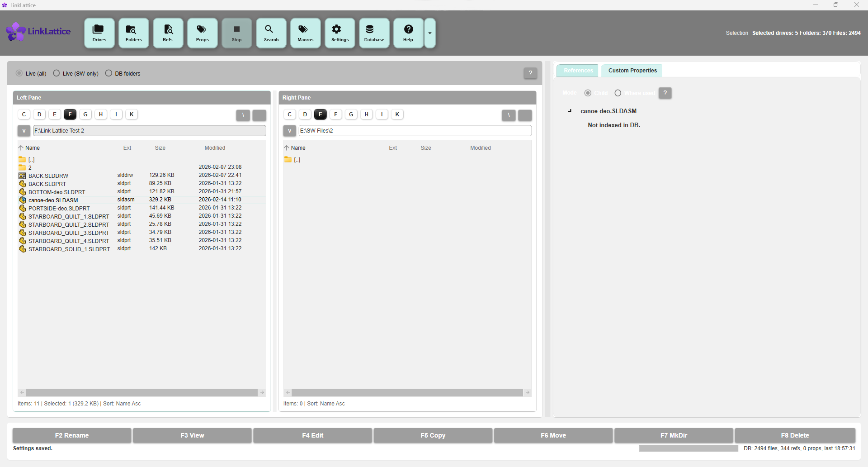Image resolution: width=868 pixels, height=467 pixels.
Task: Open the dropdown arrow beside Help
Action: (x=429, y=33)
